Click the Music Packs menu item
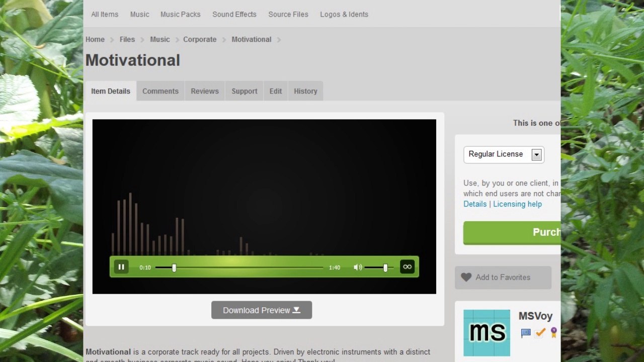The image size is (644, 362). (181, 14)
